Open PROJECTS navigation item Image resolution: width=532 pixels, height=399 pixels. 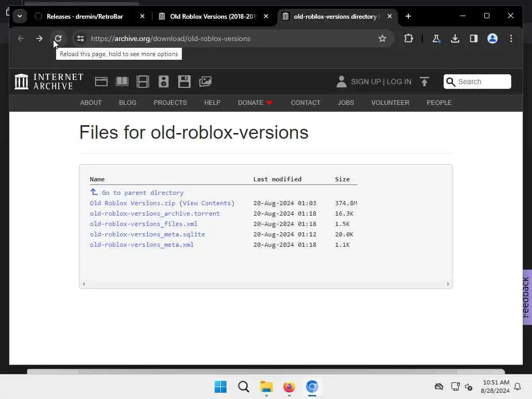tap(170, 102)
